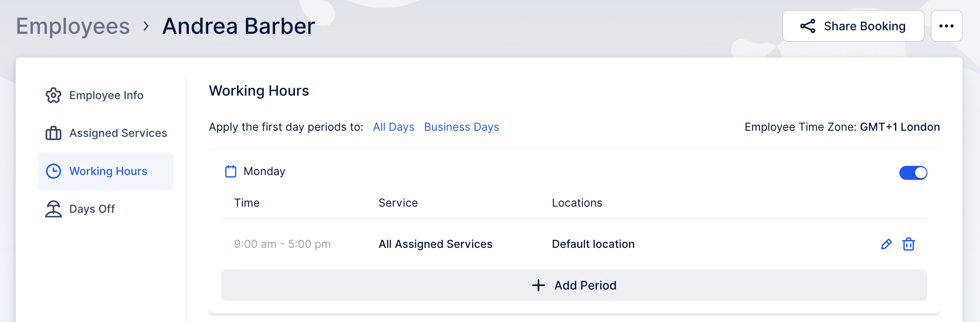Navigate back to Employees breadcrumb
The width and height of the screenshot is (980, 322).
[x=73, y=26]
